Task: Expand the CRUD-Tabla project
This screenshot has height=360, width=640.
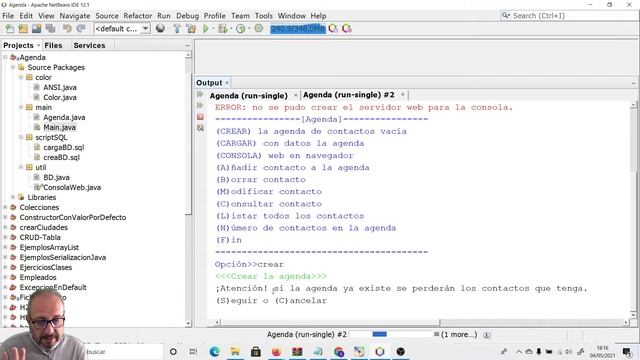Action: point(5,237)
